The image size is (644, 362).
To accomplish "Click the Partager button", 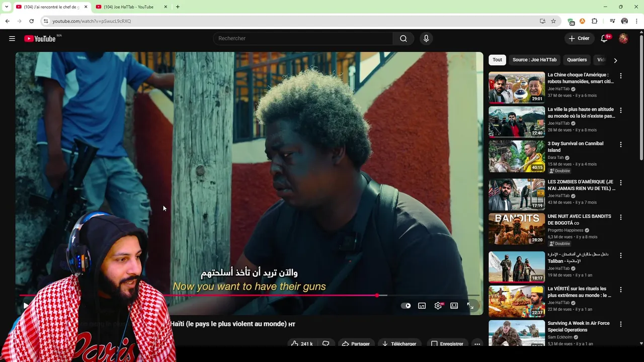I will point(355,344).
